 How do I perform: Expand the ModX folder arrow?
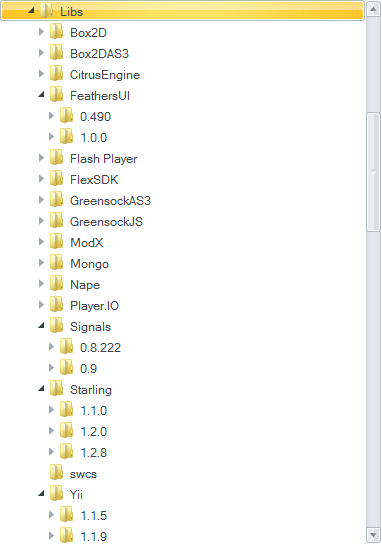coord(41,242)
